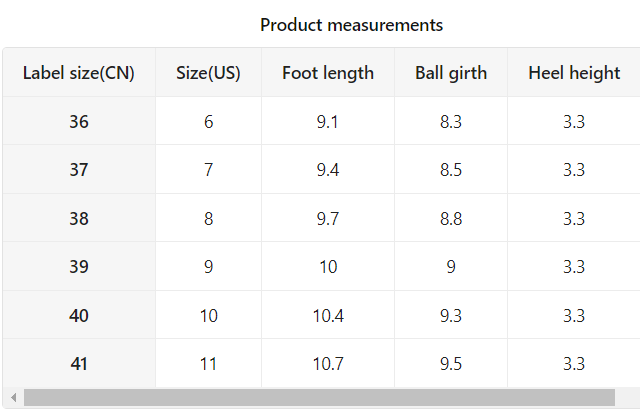Click the US size 11 cell

point(208,363)
